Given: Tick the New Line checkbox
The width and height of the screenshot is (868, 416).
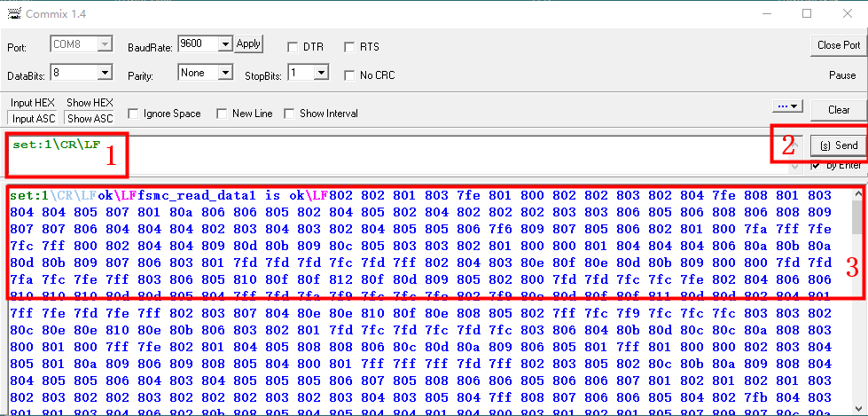Looking at the screenshot, I should (222, 114).
